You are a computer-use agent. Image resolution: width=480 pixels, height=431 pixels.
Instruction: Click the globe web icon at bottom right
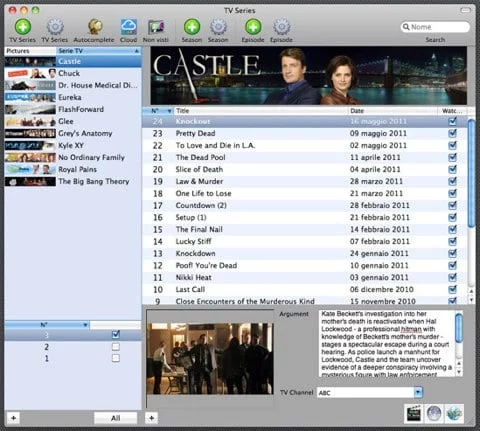click(x=434, y=414)
